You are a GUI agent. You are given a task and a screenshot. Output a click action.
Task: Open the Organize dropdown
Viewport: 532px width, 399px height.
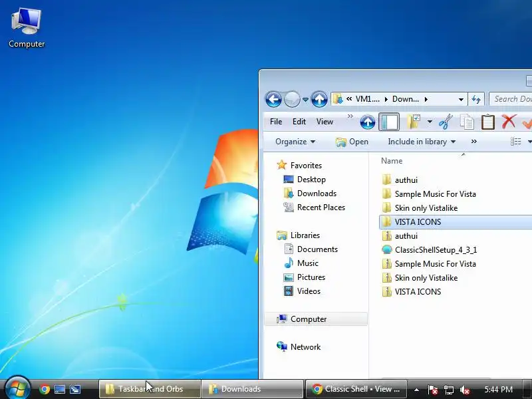pos(295,142)
